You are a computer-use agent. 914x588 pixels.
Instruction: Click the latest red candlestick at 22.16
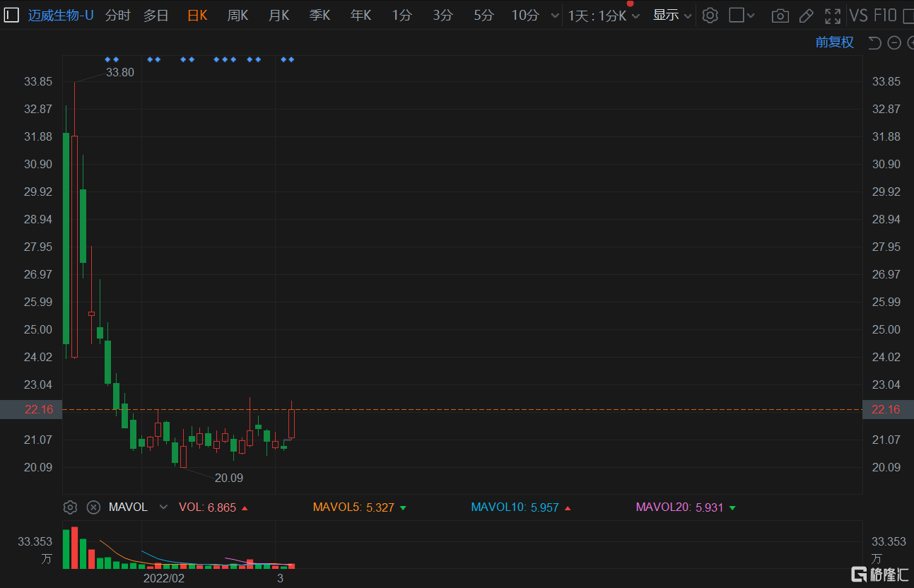pyautogui.click(x=291, y=424)
